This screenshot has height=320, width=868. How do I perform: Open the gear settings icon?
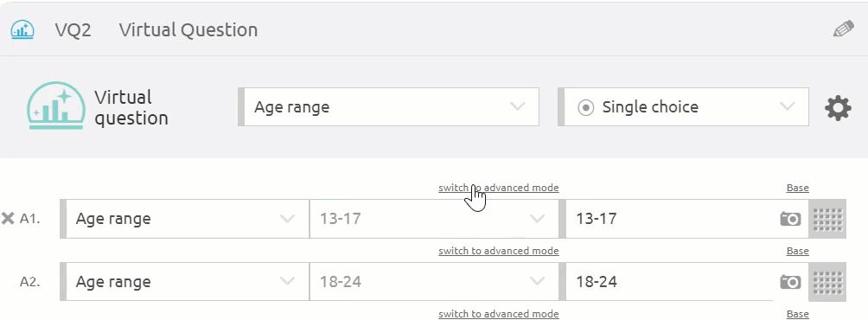[x=838, y=108]
